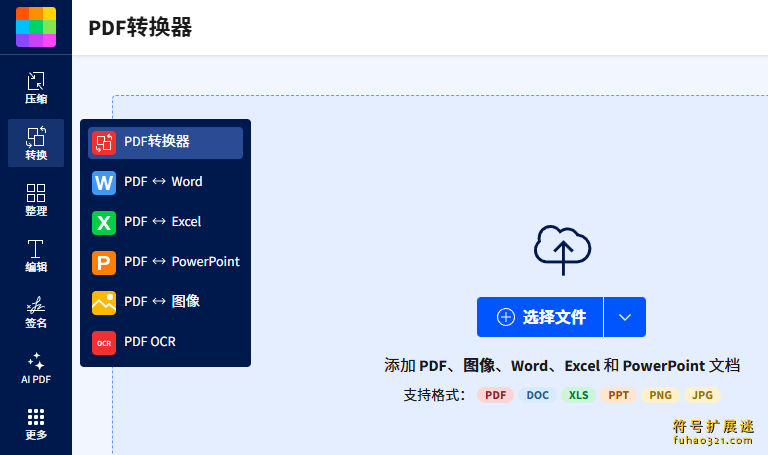The image size is (768, 455).
Task: Open the 签名 sign tool
Action: 36,311
